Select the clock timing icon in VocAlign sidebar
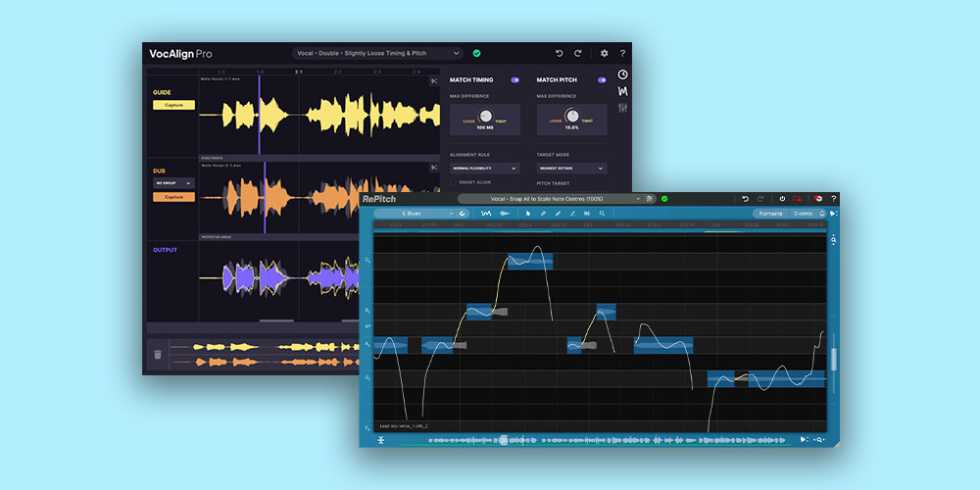 [x=622, y=74]
